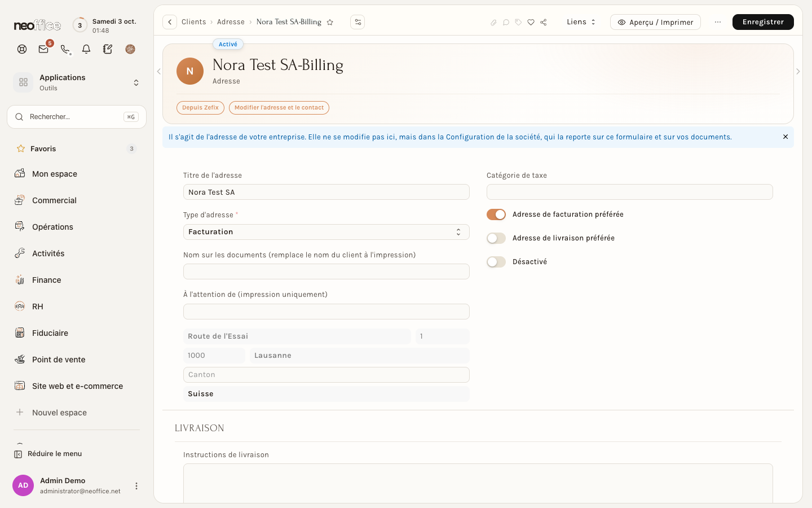Attach a file using the paperclip icon

coord(493,23)
